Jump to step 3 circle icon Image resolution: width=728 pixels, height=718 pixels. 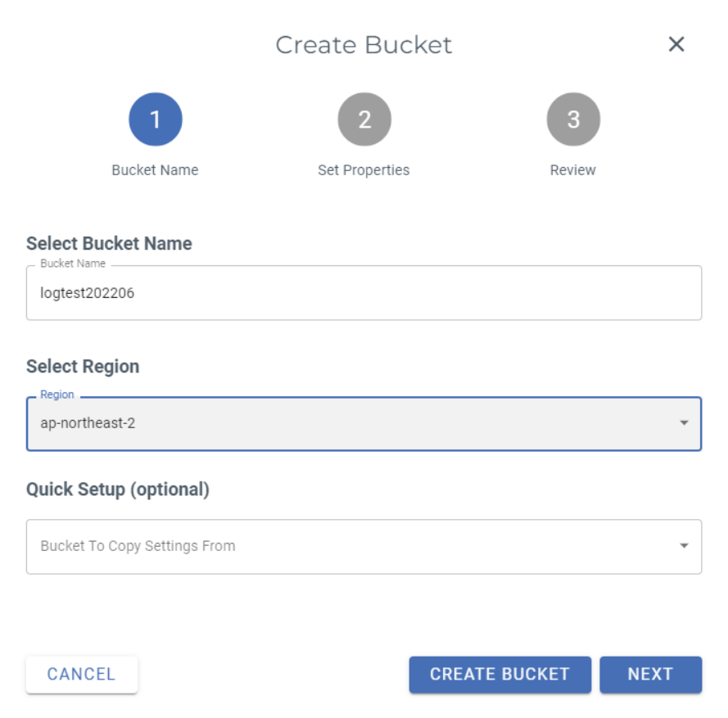click(x=573, y=120)
